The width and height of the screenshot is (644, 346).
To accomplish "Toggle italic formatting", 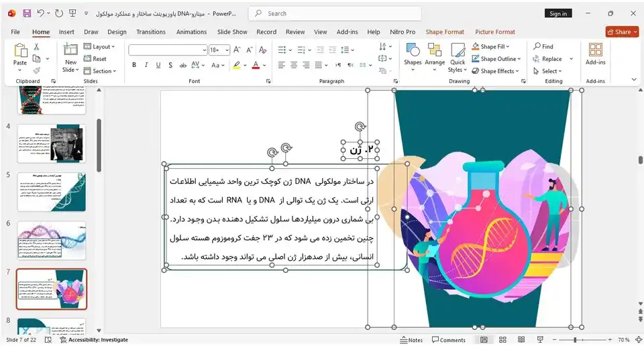I will (146, 65).
